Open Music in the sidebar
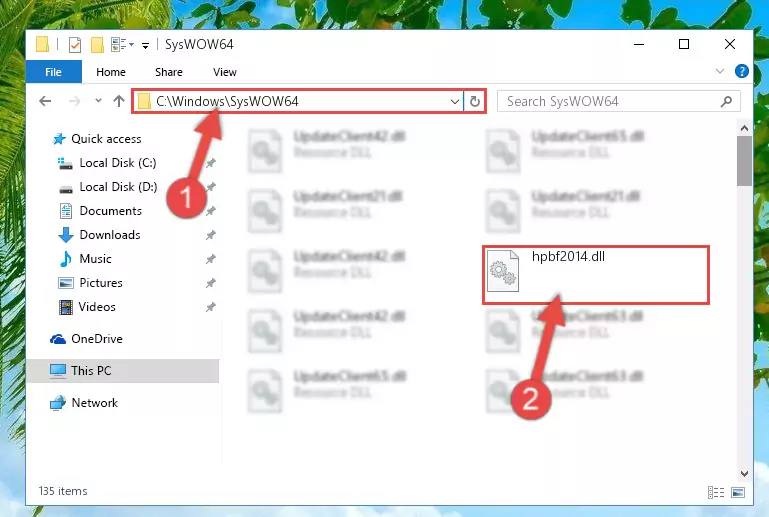769x517 pixels. (85, 259)
